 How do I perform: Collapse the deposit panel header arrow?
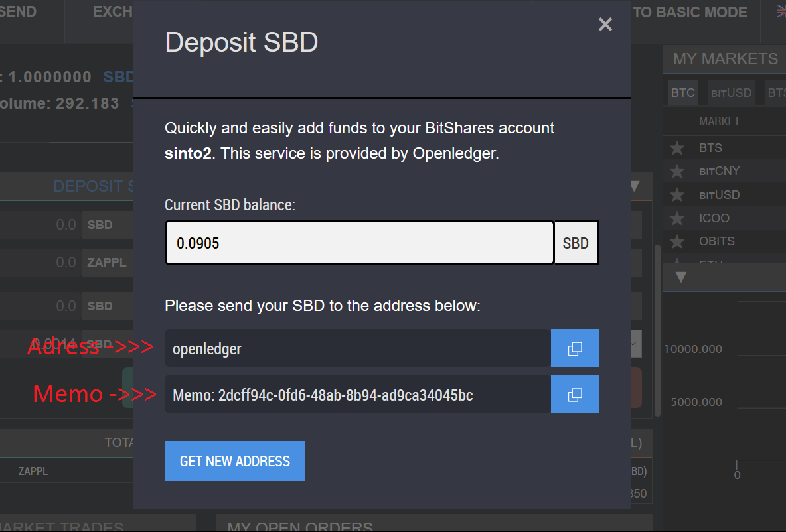click(x=634, y=186)
